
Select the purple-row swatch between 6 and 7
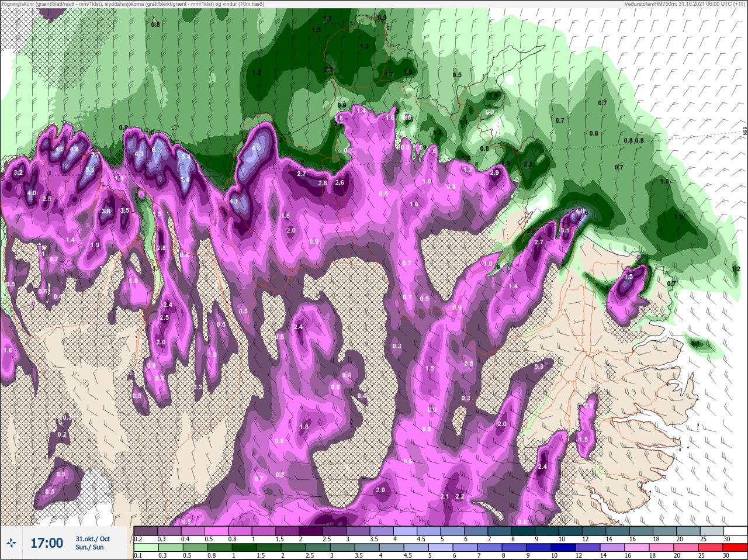pos(476,531)
